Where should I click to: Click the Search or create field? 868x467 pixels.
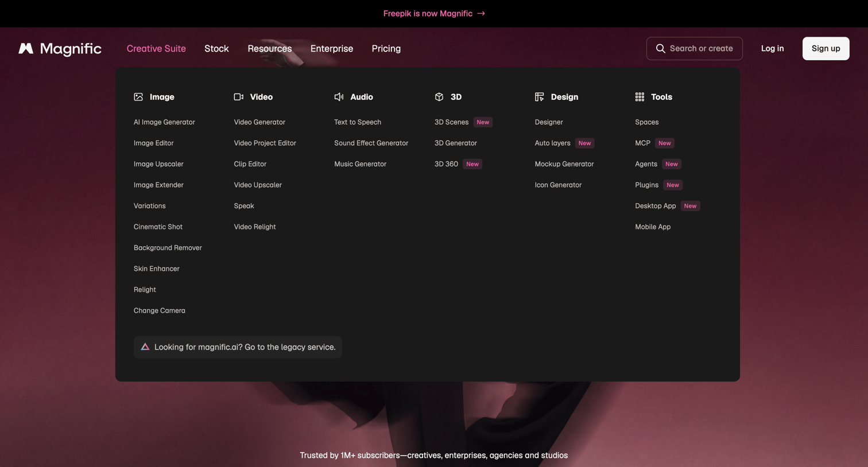click(x=695, y=49)
